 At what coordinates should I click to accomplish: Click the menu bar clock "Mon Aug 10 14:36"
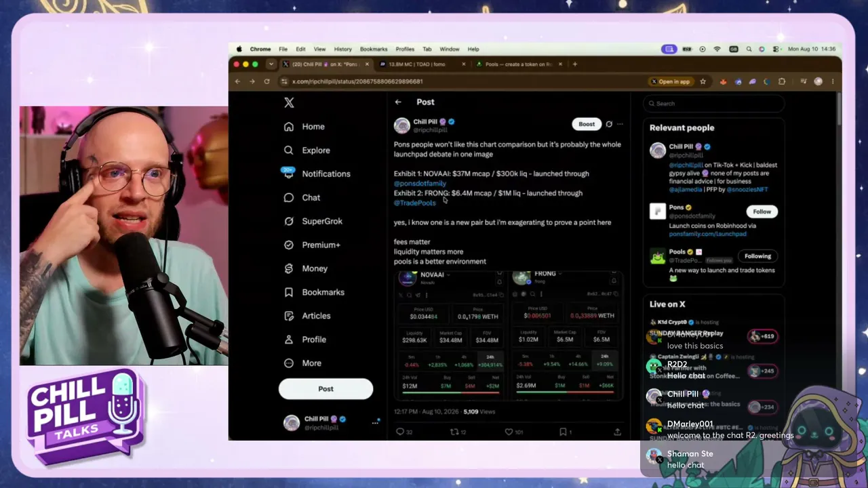coord(812,49)
